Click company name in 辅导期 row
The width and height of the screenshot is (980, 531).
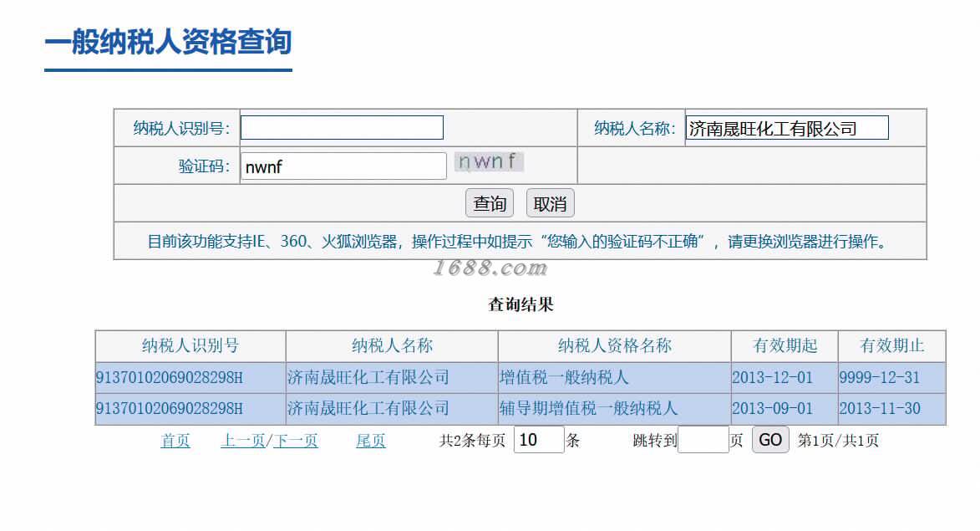392,409
